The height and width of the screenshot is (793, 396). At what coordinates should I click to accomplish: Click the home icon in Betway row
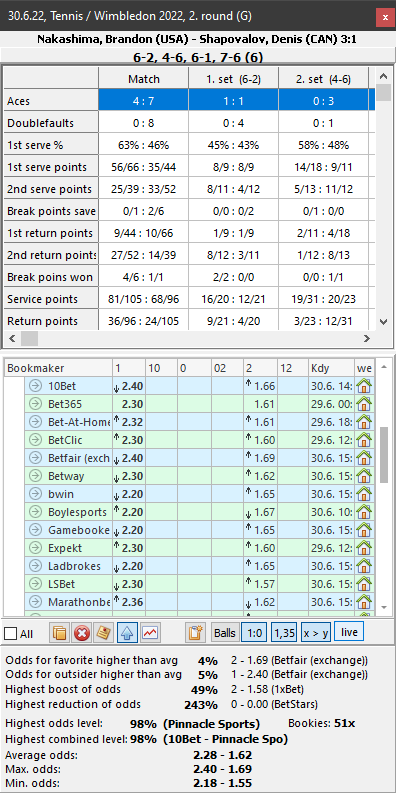coord(364,476)
